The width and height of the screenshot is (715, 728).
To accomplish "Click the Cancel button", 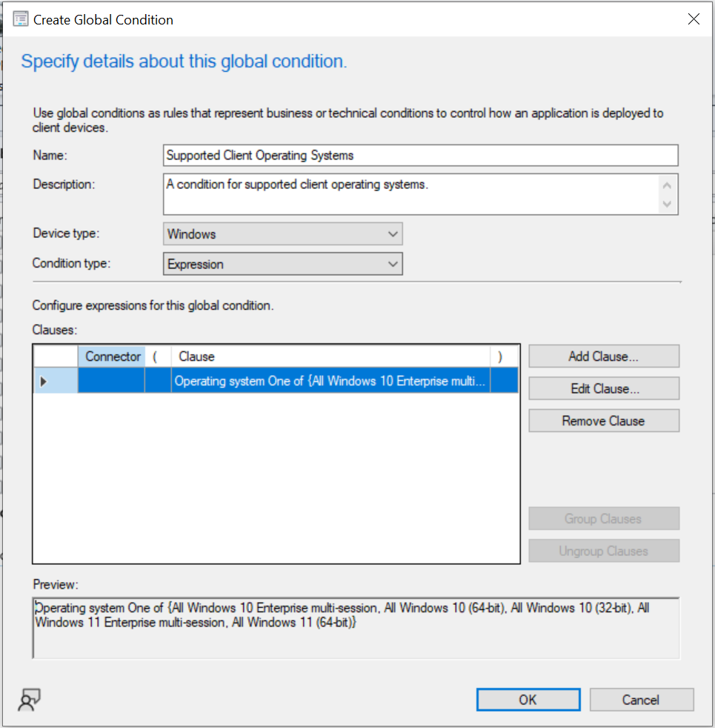I will pyautogui.click(x=641, y=700).
